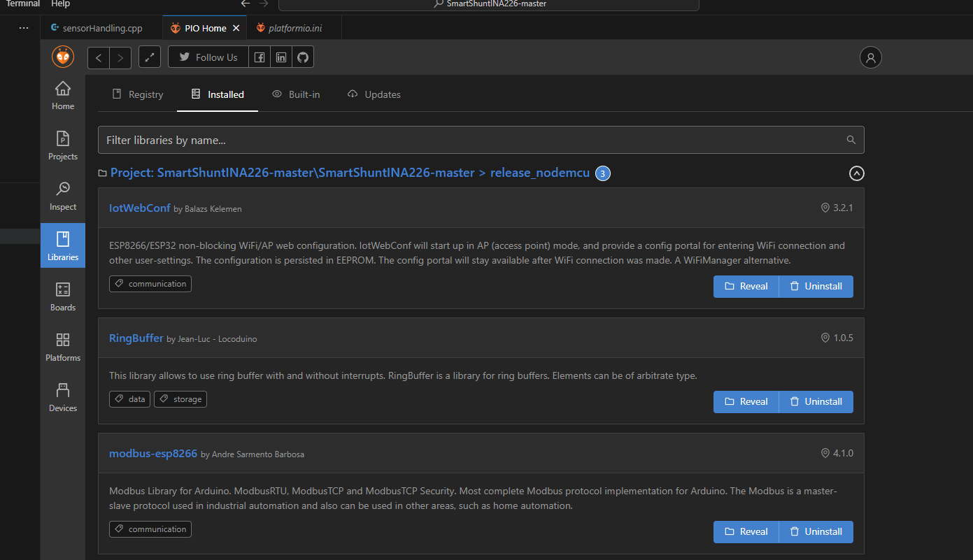Open the Projects section in sidebar
Screen dimensions: 973x560
pyautogui.click(x=63, y=146)
